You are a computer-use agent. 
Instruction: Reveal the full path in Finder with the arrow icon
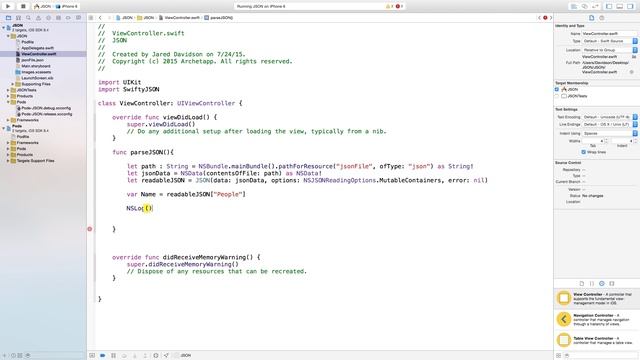631,72
